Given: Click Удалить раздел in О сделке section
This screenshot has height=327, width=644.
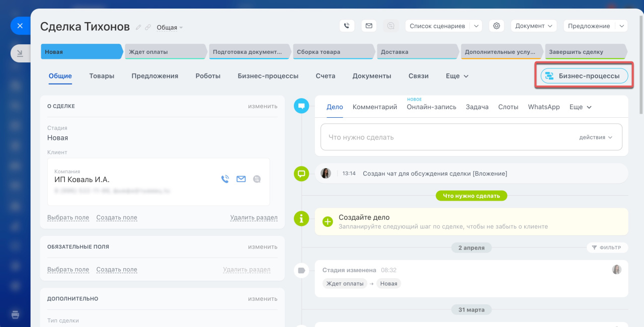Looking at the screenshot, I should 254,218.
